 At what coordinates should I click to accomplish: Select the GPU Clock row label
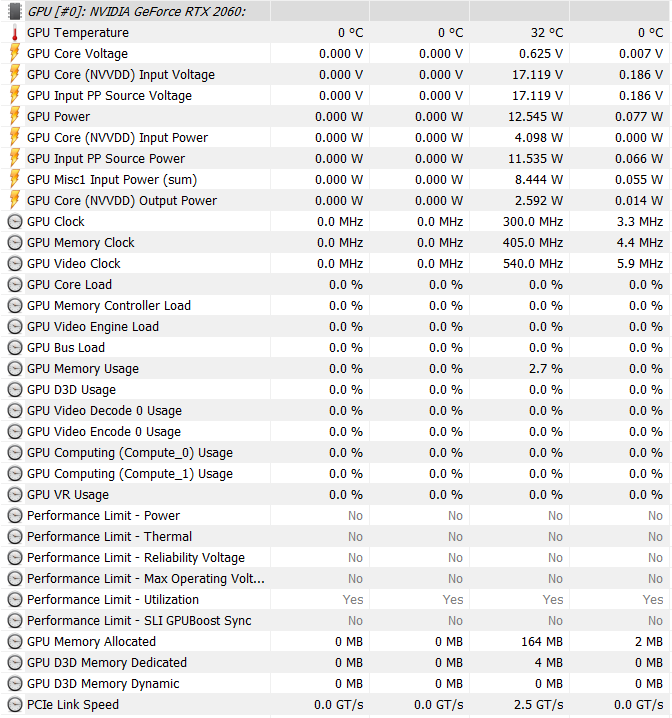56,222
